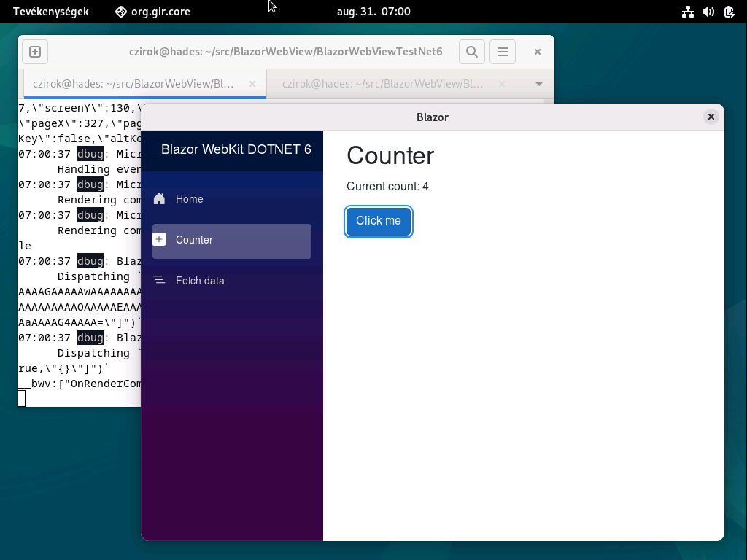Click the network icon in the top bar

pyautogui.click(x=688, y=11)
